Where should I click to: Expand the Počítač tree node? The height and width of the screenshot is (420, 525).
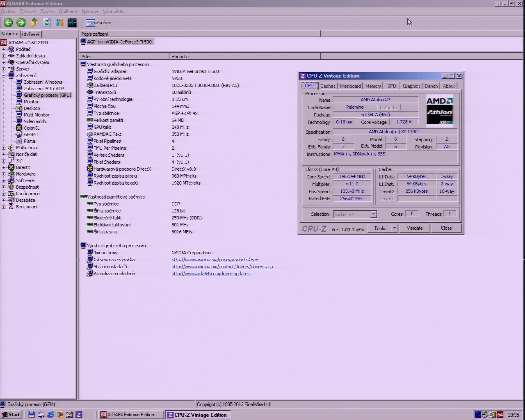[4, 49]
